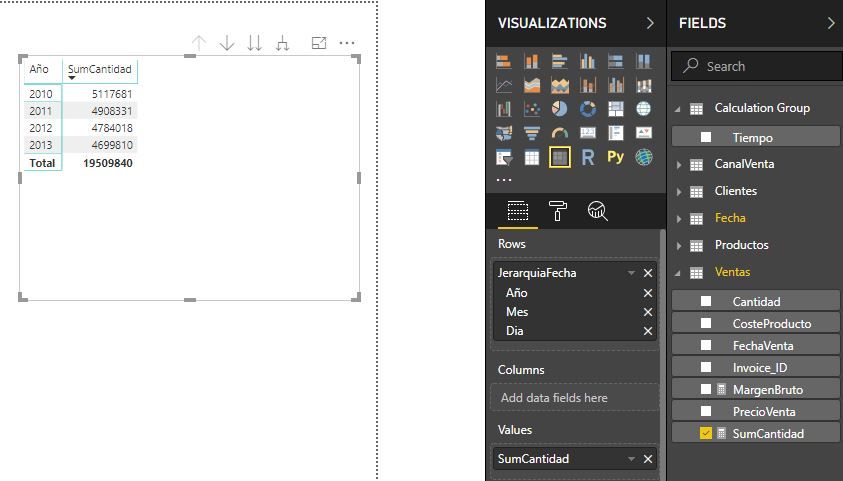Select the R script visual

point(588,157)
